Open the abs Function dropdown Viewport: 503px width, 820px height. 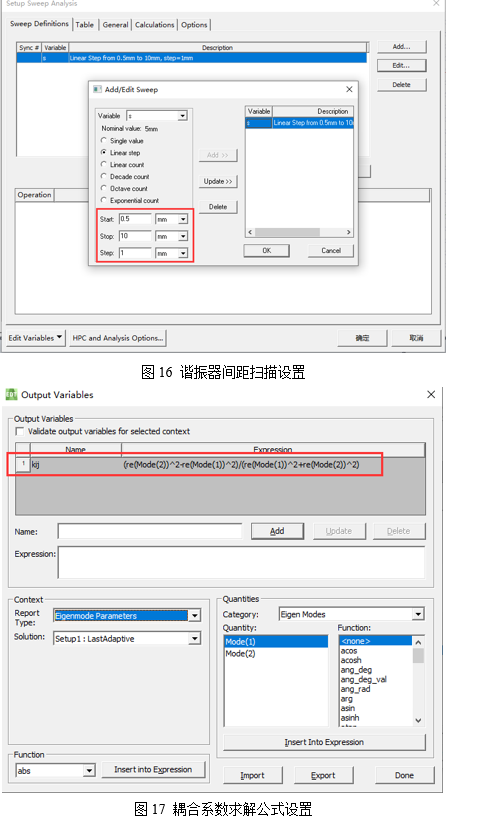coord(89,770)
